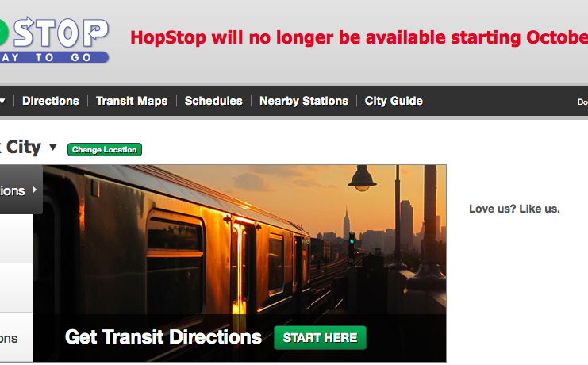
Task: Click the Get Transit Directions banner text
Action: pos(163,337)
